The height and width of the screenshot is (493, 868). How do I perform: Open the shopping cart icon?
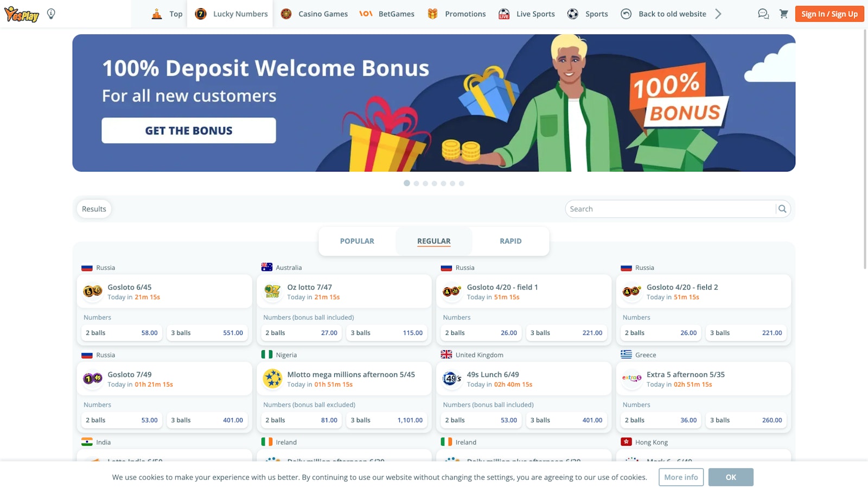783,14
